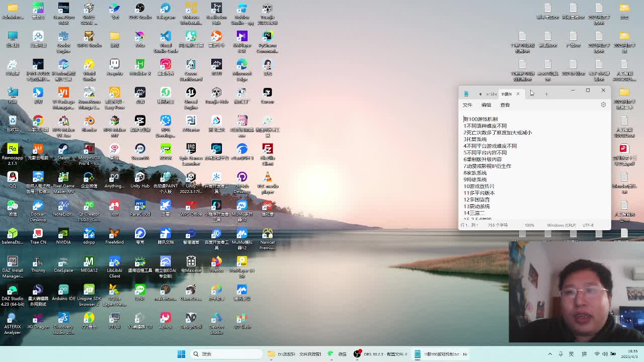Add a new Notepad tab with plus button

pyautogui.click(x=546, y=94)
